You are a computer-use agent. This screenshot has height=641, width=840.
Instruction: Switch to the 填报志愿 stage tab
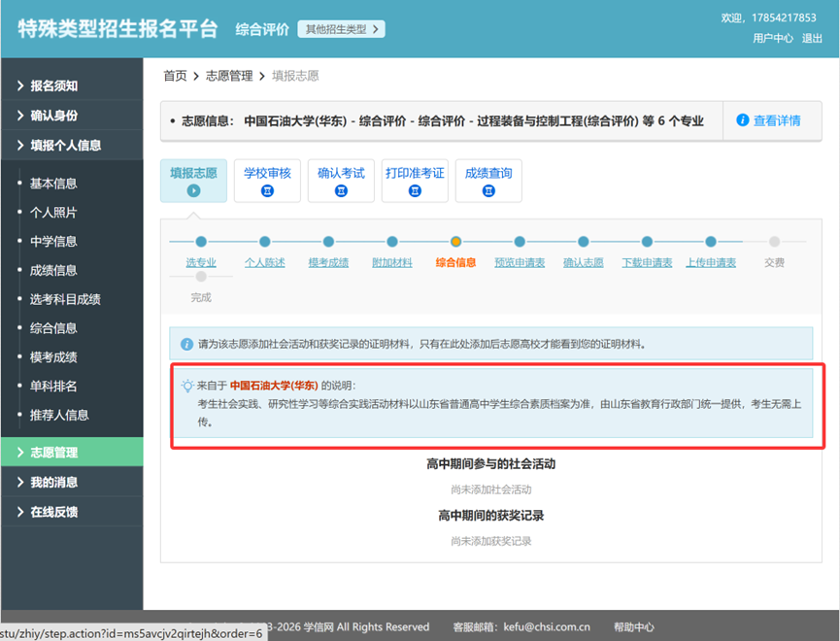(193, 181)
